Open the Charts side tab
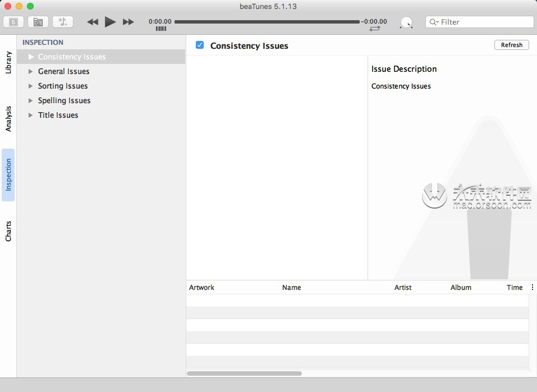 click(8, 231)
